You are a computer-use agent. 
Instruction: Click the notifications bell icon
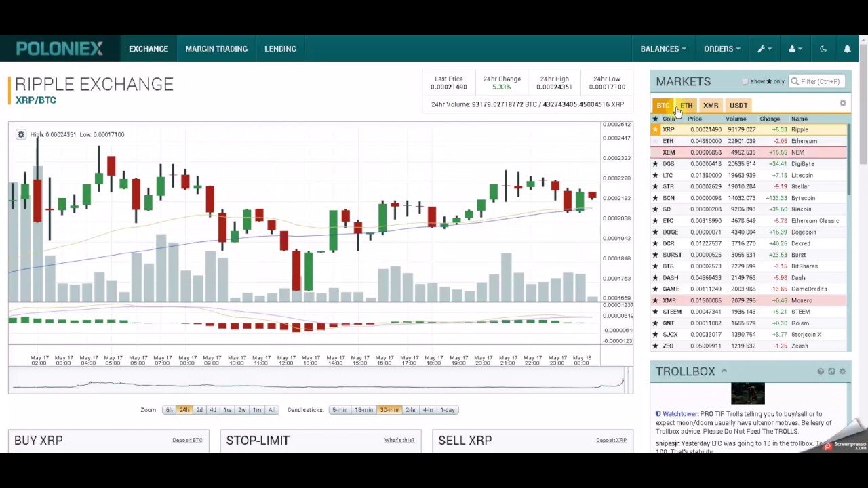click(x=847, y=49)
